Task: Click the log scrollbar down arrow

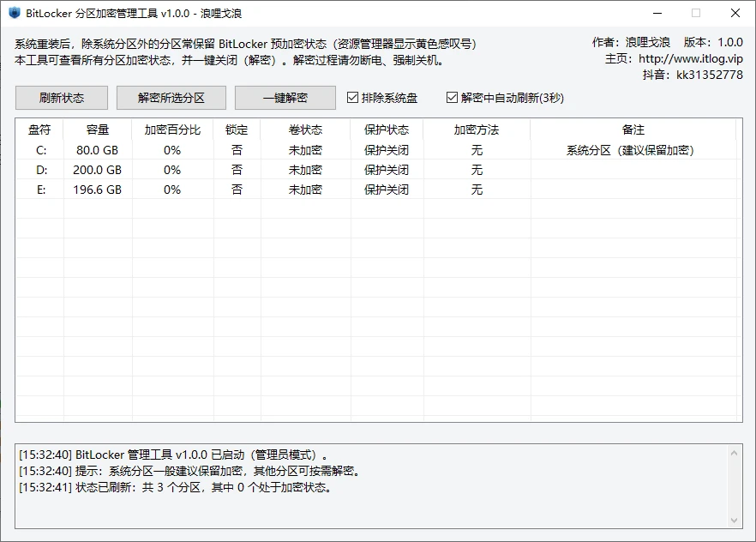Action: (x=734, y=521)
